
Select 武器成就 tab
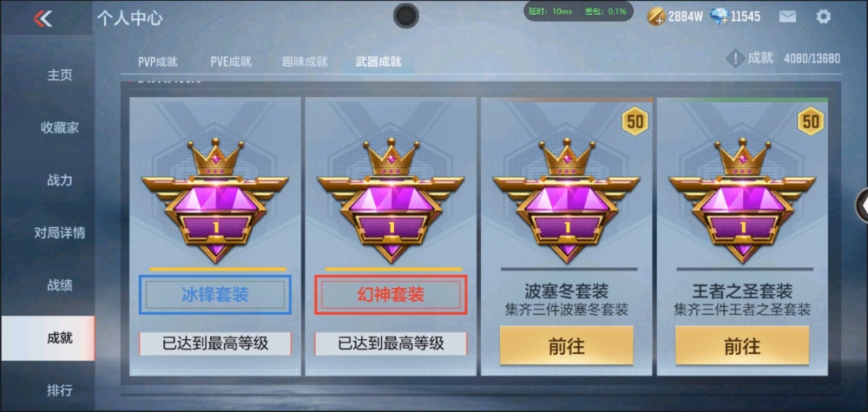378,62
